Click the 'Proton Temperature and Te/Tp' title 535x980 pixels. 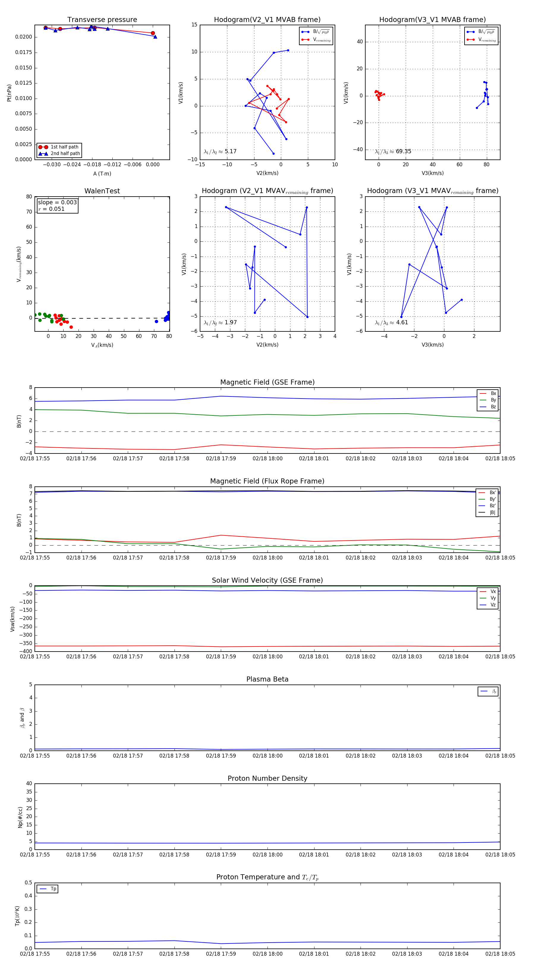pos(267,877)
